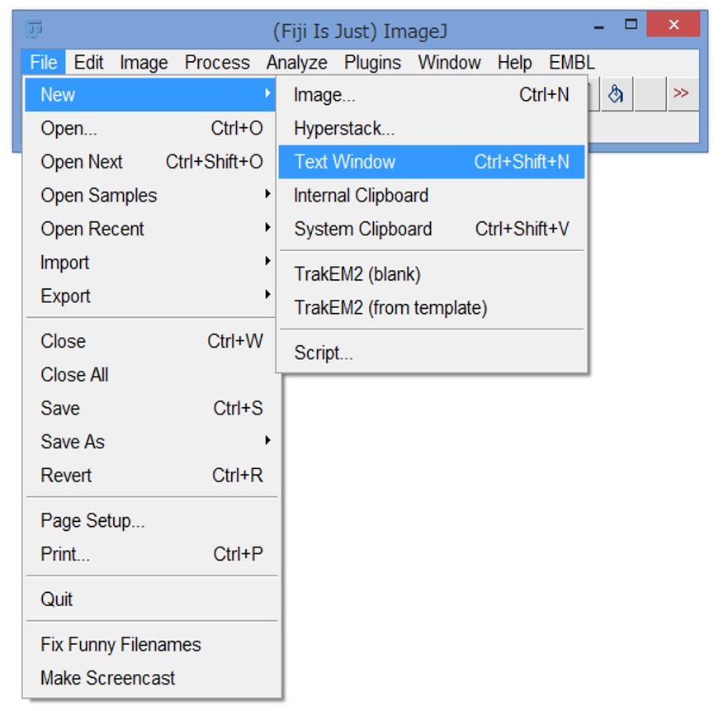728x711 pixels.
Task: Choose System Clipboard option
Action: pyautogui.click(x=432, y=229)
